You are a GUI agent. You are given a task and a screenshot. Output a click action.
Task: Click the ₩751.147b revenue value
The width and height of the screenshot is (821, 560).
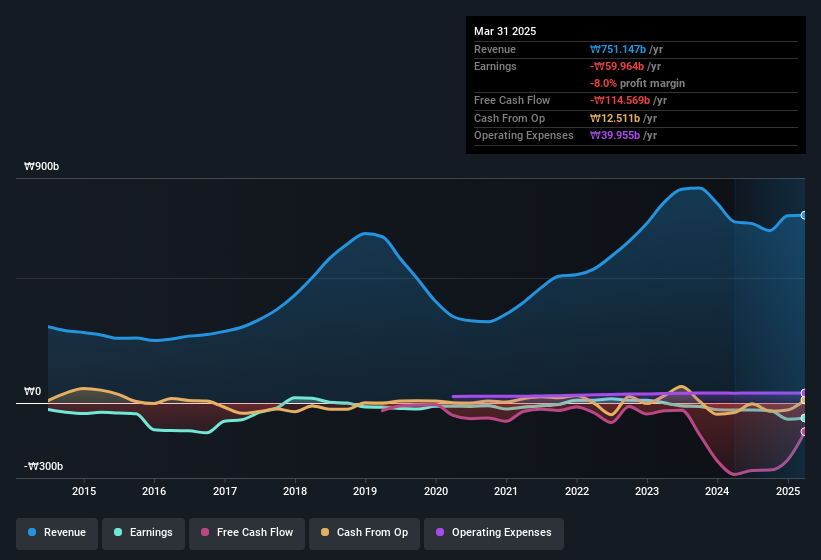tap(618, 49)
